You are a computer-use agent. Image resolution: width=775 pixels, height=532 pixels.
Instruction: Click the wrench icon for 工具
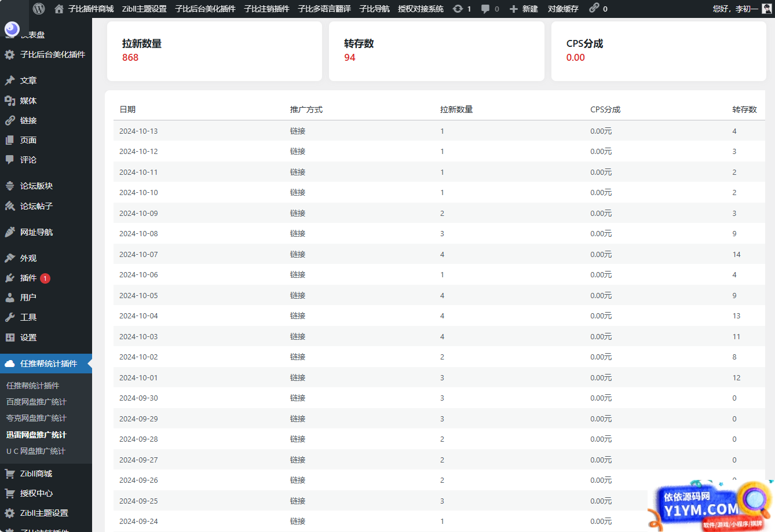tap(10, 317)
